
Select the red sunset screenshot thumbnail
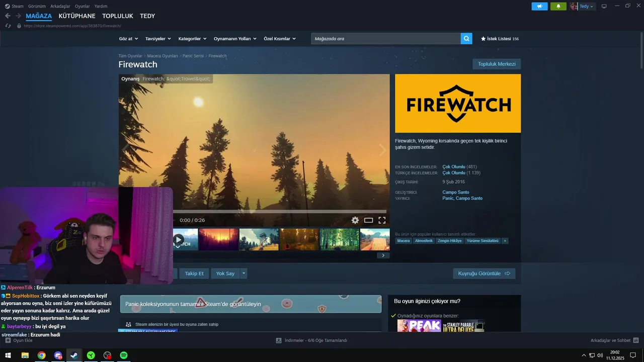coord(219,239)
